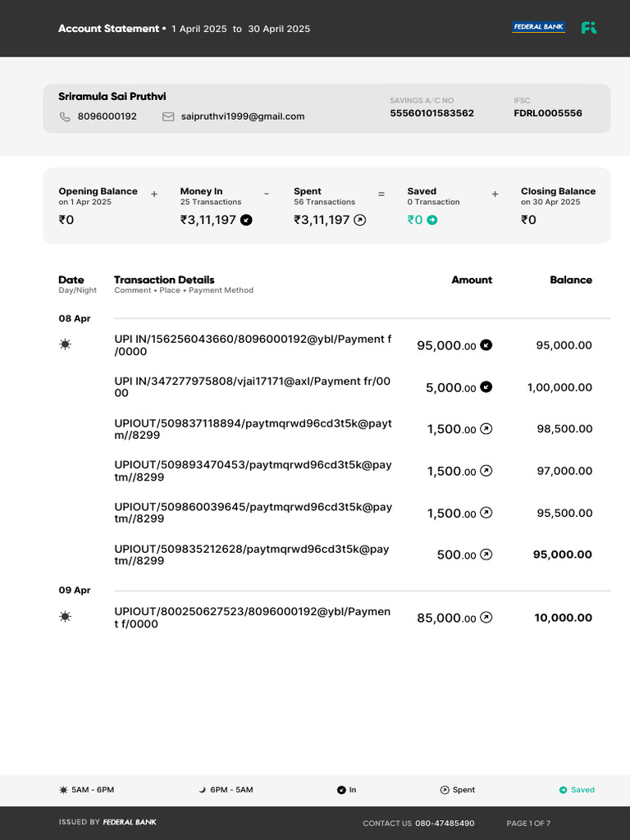
Task: Click the sun legend icon for 5AM - 6PM
Action: [x=64, y=790]
